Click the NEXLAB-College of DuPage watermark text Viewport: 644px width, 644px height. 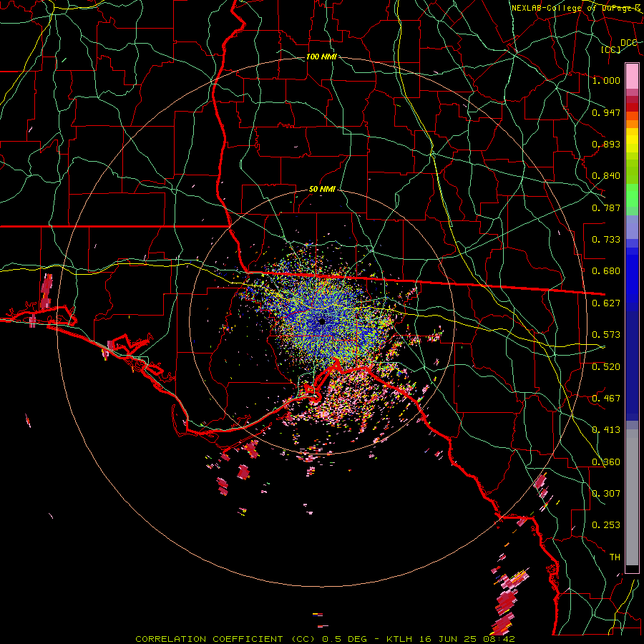[x=576, y=8]
